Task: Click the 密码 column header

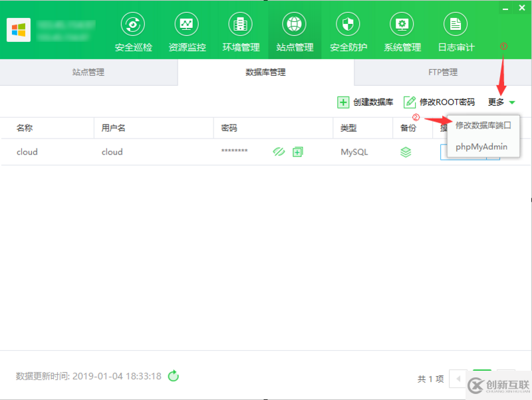Action: tap(229, 128)
